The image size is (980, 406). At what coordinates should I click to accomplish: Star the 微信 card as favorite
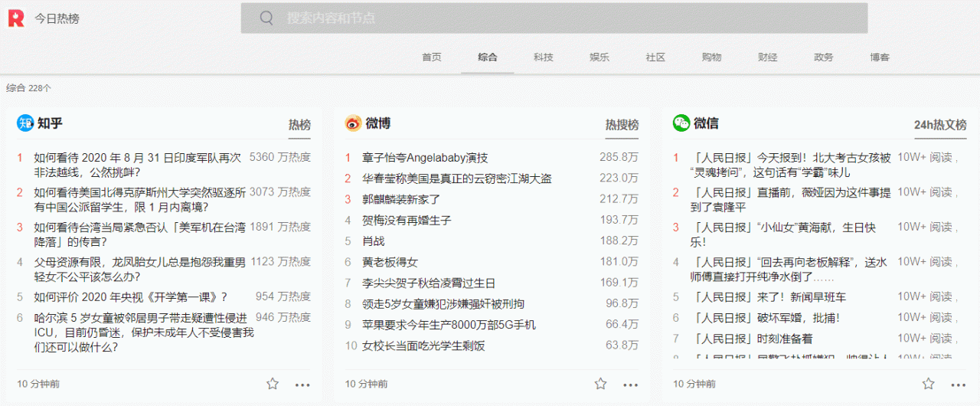pos(928,384)
